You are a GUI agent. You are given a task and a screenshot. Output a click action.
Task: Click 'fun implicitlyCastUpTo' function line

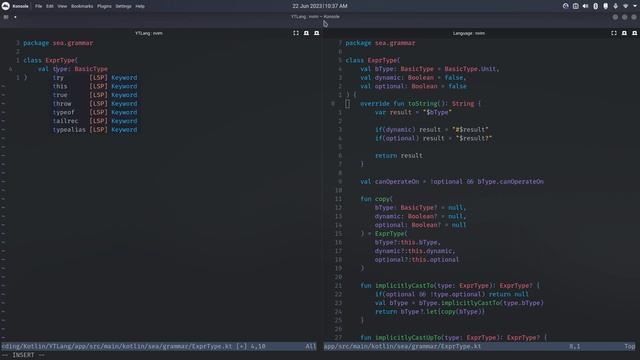[453, 338]
